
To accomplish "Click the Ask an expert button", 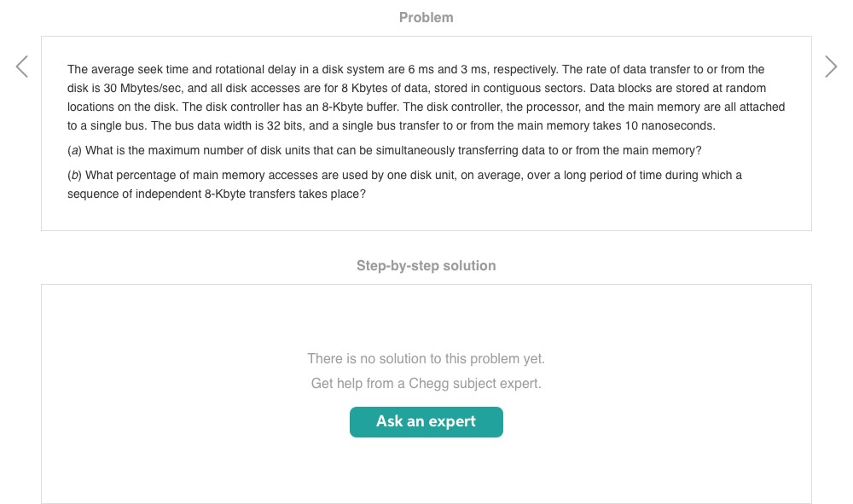I will tap(426, 422).
